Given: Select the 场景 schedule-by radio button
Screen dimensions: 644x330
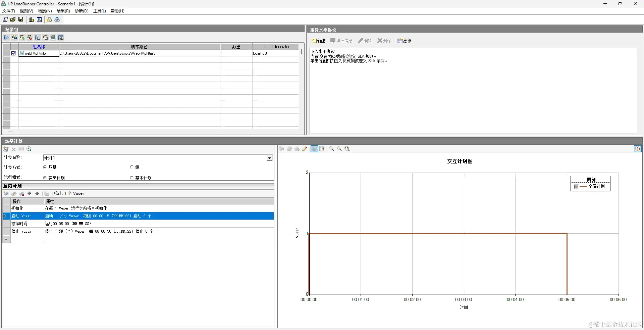Looking at the screenshot, I should pyautogui.click(x=45, y=167).
